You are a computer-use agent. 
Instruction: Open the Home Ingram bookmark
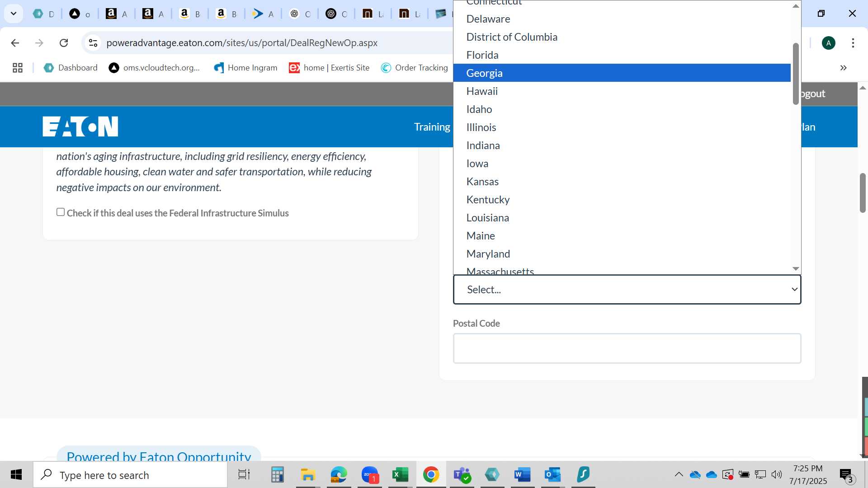tap(245, 68)
